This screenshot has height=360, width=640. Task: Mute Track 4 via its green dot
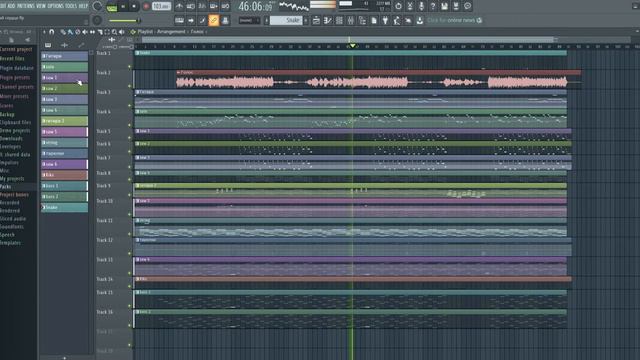[130, 125]
